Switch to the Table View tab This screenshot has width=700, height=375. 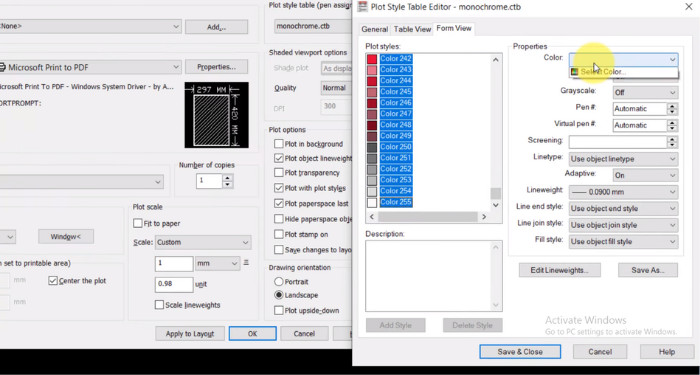tap(412, 29)
